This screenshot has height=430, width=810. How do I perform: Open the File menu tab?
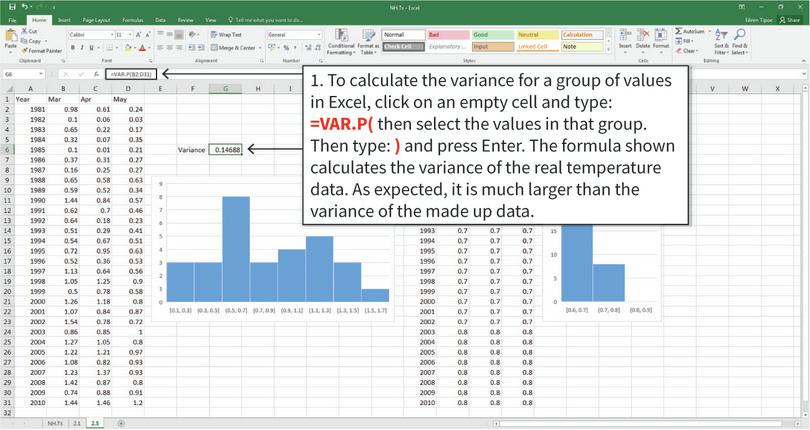pyautogui.click(x=12, y=20)
